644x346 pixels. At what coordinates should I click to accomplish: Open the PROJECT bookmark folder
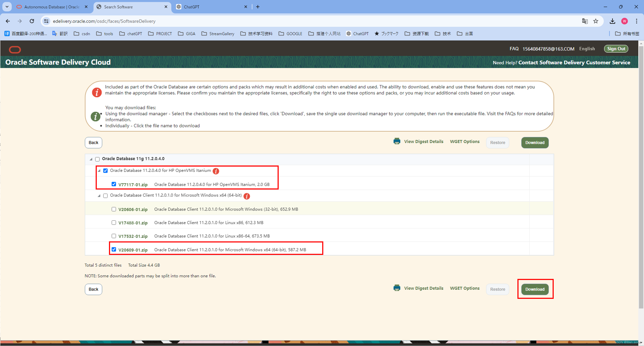pos(160,33)
